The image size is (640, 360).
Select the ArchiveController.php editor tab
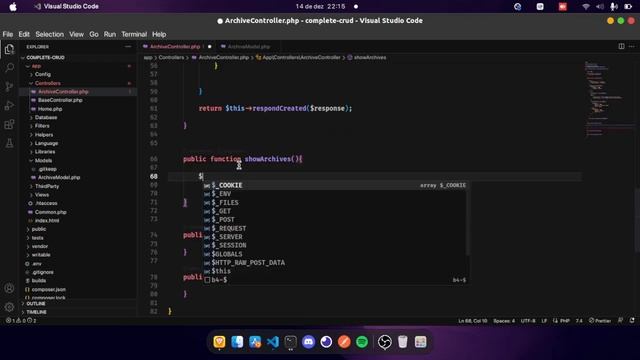coord(175,47)
